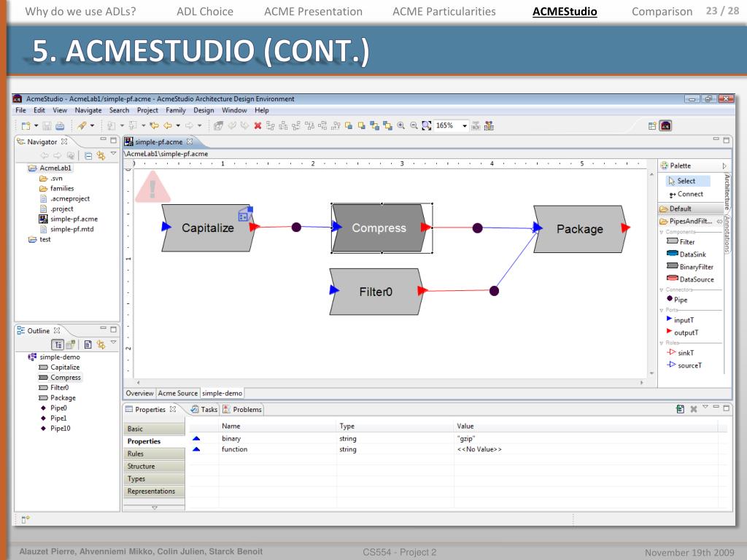This screenshot has height=560, width=747.
Task: Select simple-pf.acme in the Navigator
Action: click(x=68, y=219)
